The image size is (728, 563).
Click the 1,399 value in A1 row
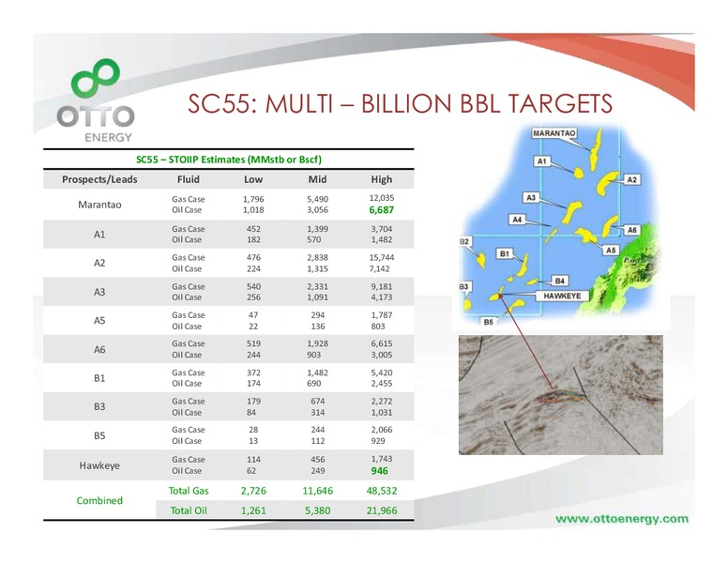tap(317, 229)
